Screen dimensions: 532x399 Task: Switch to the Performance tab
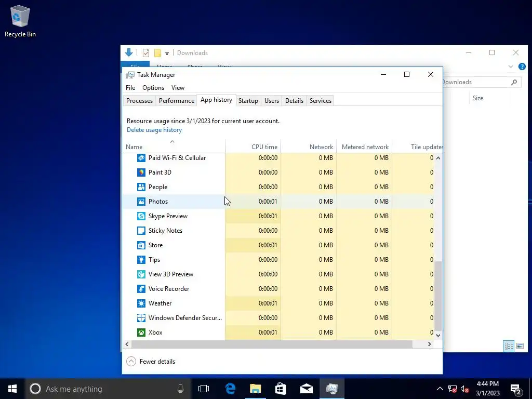pyautogui.click(x=177, y=101)
